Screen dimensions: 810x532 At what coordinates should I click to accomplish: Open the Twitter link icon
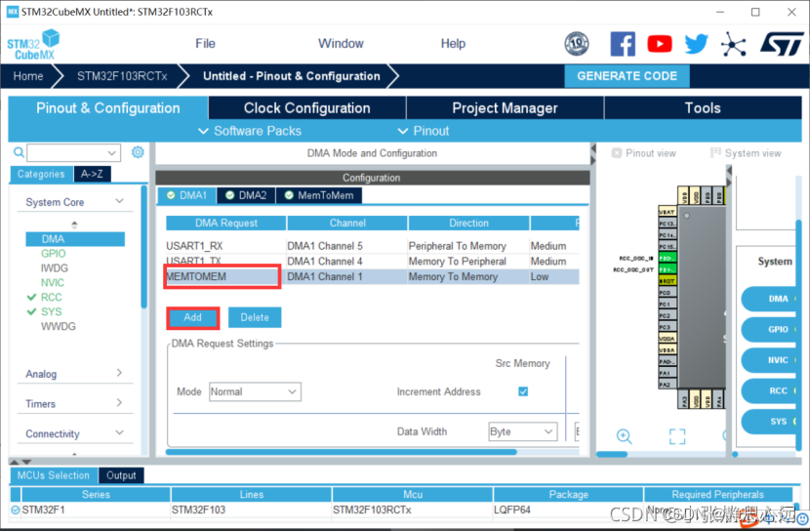pyautogui.click(x=697, y=44)
